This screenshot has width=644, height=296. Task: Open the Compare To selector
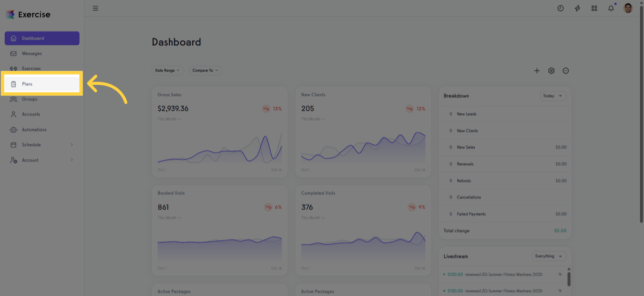tap(205, 70)
